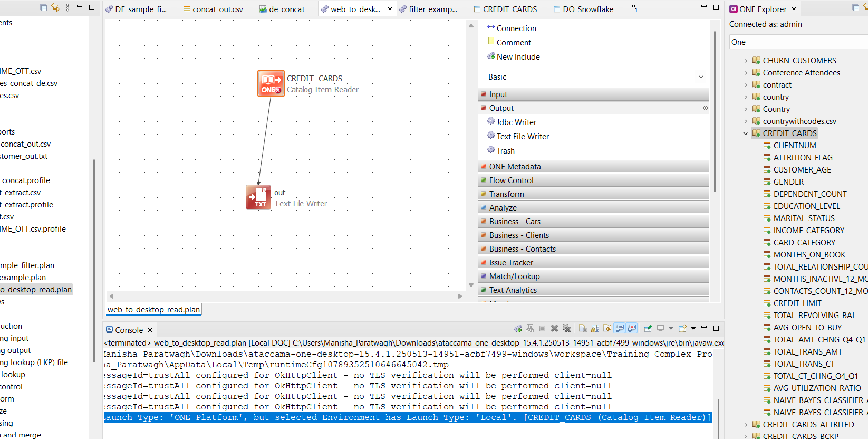
Task: Expand the Transform palette group
Action: (594, 194)
